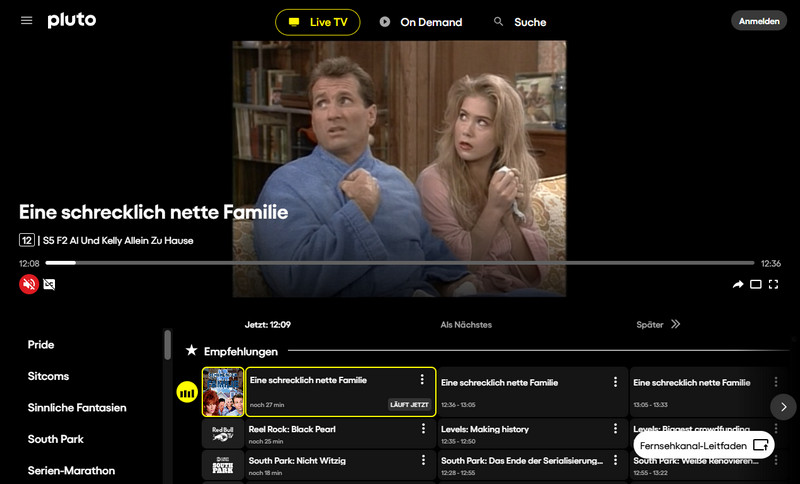
Task: Select the Serien-Marathon category
Action: click(x=71, y=471)
